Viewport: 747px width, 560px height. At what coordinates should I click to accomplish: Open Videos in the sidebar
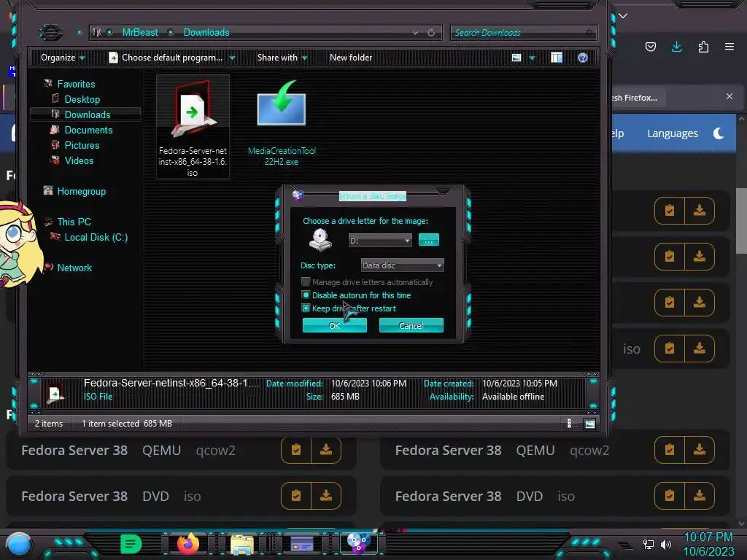79,160
